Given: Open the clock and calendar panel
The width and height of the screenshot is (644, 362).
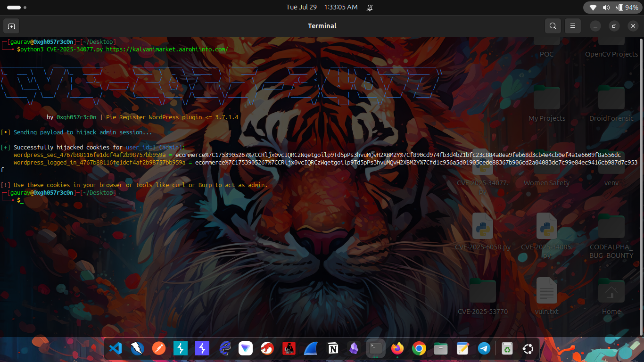Looking at the screenshot, I should 322,8.
